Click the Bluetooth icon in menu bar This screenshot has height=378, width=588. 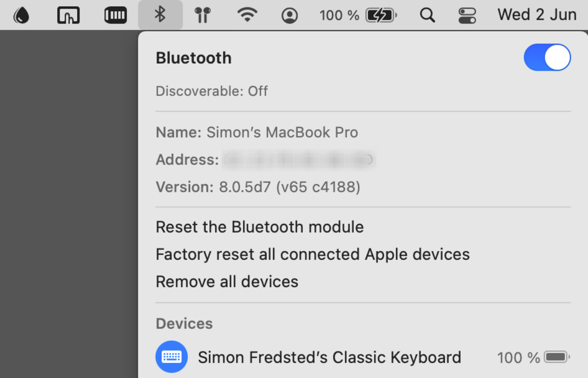160,15
